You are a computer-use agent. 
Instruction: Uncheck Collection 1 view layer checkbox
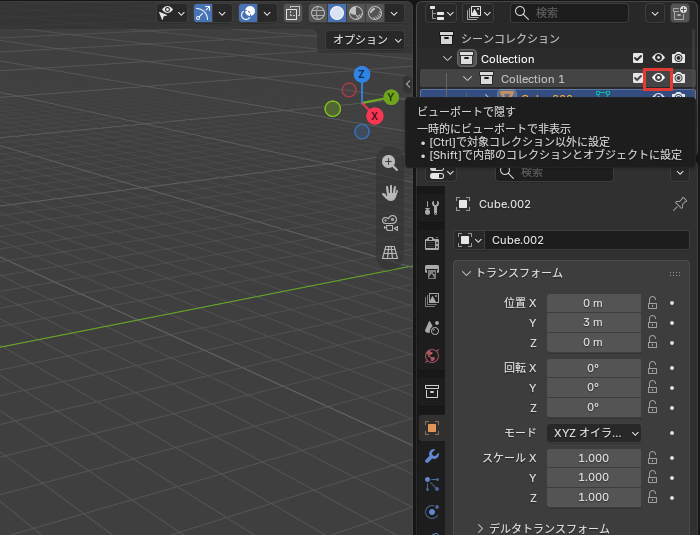(x=638, y=78)
